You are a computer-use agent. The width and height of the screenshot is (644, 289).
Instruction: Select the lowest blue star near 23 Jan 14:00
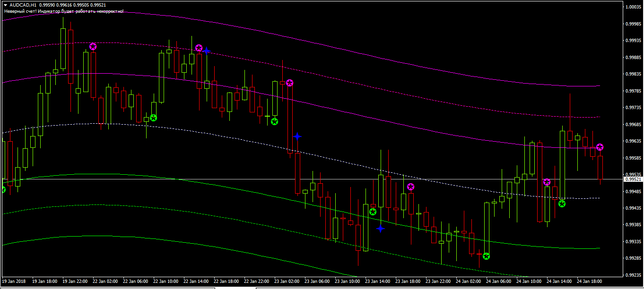tap(381, 229)
